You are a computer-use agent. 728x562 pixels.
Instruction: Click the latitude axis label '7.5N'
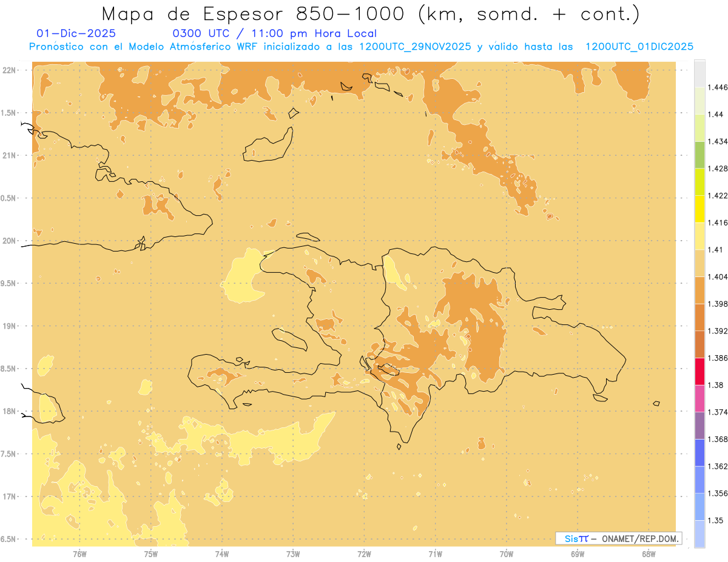[9, 454]
